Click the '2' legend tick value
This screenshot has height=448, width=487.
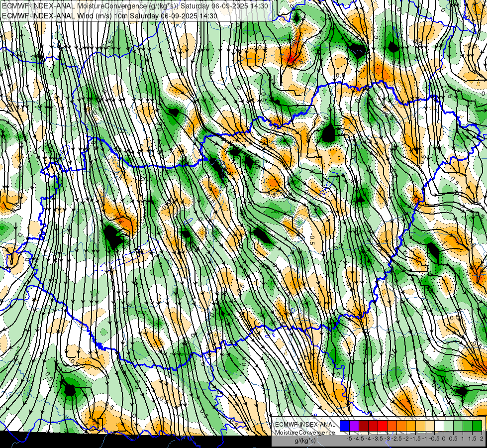[x=482, y=439]
